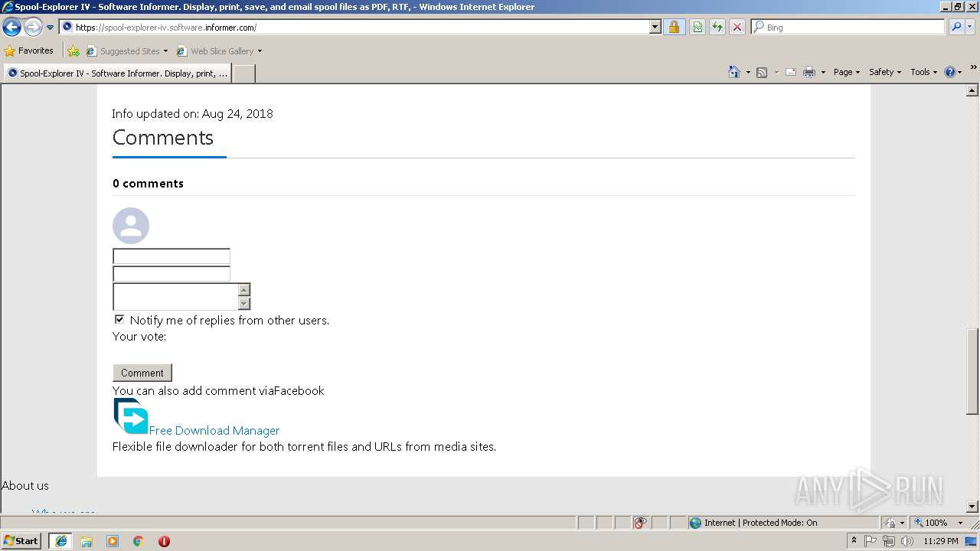Image resolution: width=980 pixels, height=551 pixels.
Task: Click the page scrollbar down arrow
Action: point(972,507)
